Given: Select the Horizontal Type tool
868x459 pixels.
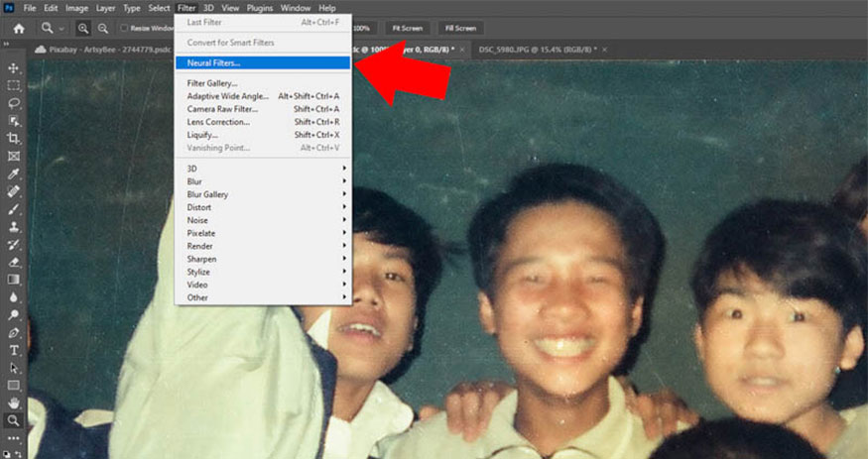Looking at the screenshot, I should (x=13, y=350).
